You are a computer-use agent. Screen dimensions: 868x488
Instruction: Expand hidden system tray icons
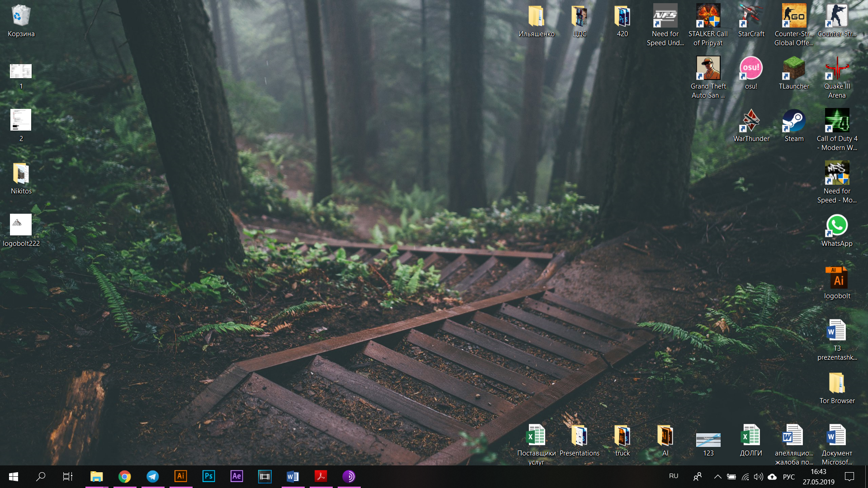tap(717, 477)
